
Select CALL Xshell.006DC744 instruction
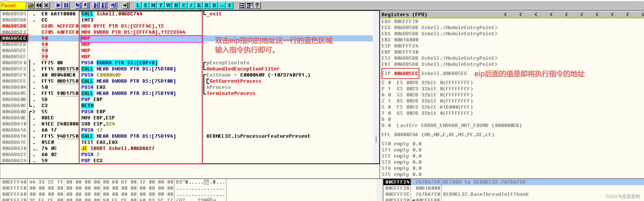[x=112, y=14]
